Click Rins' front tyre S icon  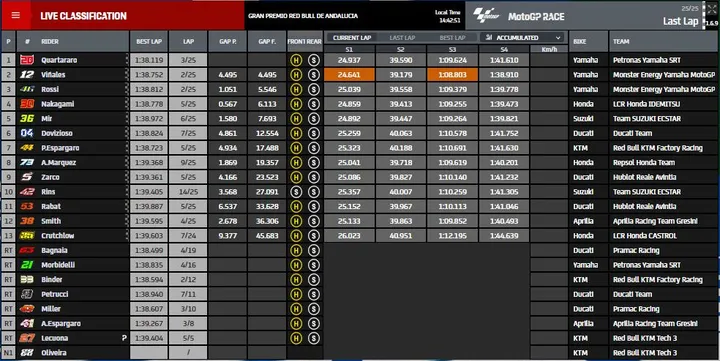(296, 192)
